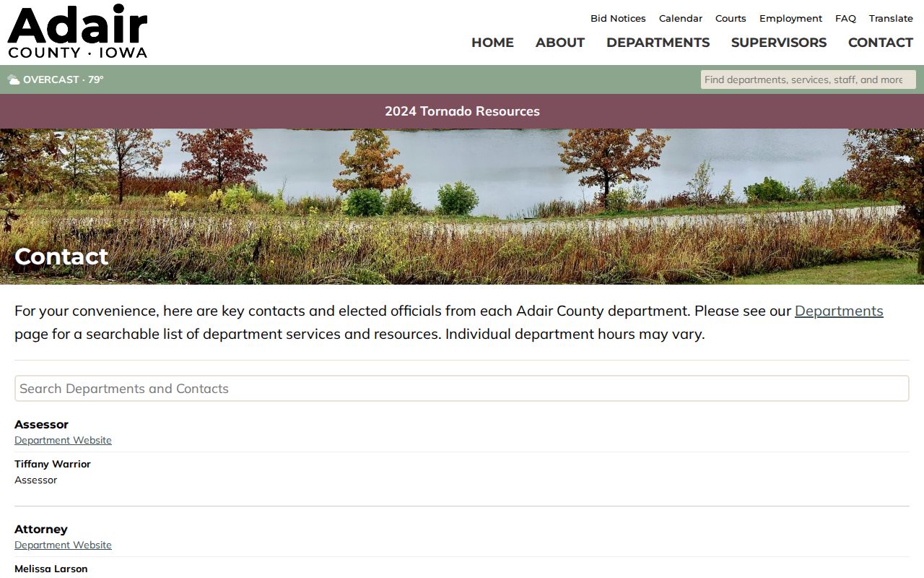
Task: Open the SUPERVISORS menu item
Action: [779, 43]
